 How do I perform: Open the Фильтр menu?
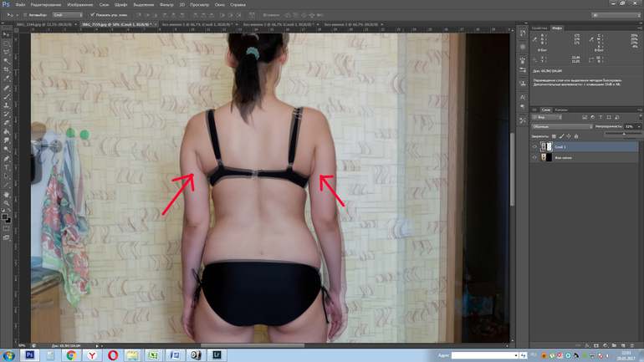tap(166, 4)
